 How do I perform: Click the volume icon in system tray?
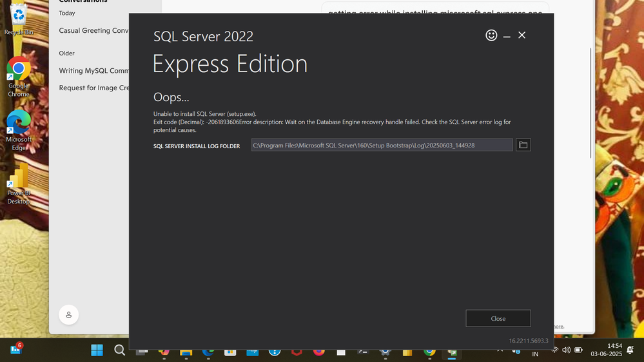coord(567,350)
